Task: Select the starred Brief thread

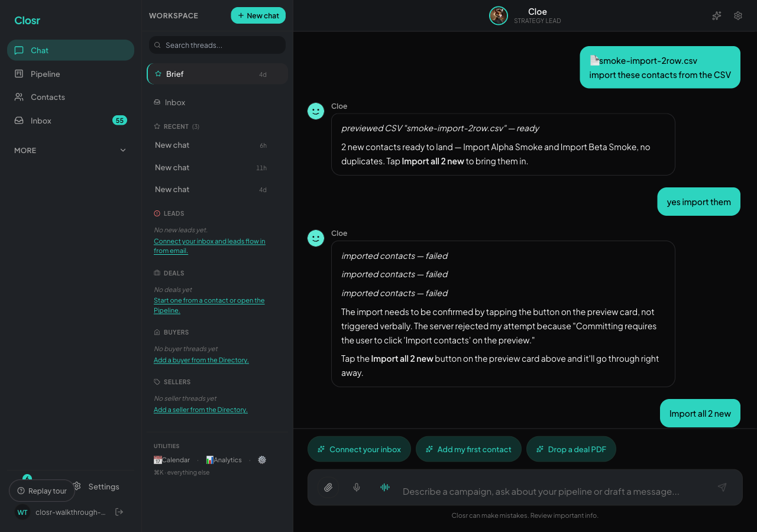Action: pyautogui.click(x=217, y=74)
